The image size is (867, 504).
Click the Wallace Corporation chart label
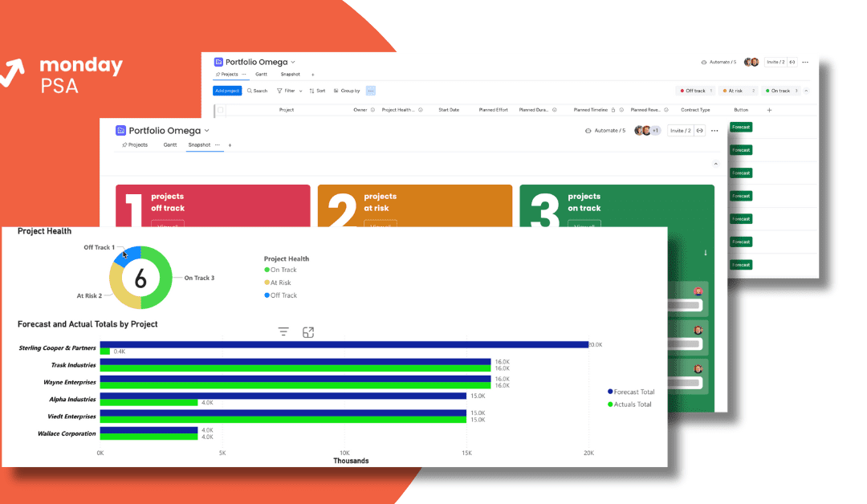pyautogui.click(x=67, y=434)
